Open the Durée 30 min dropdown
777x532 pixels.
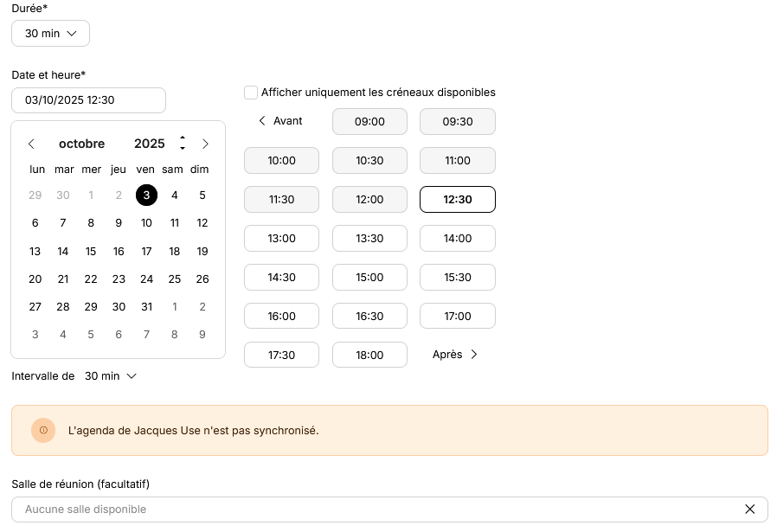pyautogui.click(x=50, y=34)
